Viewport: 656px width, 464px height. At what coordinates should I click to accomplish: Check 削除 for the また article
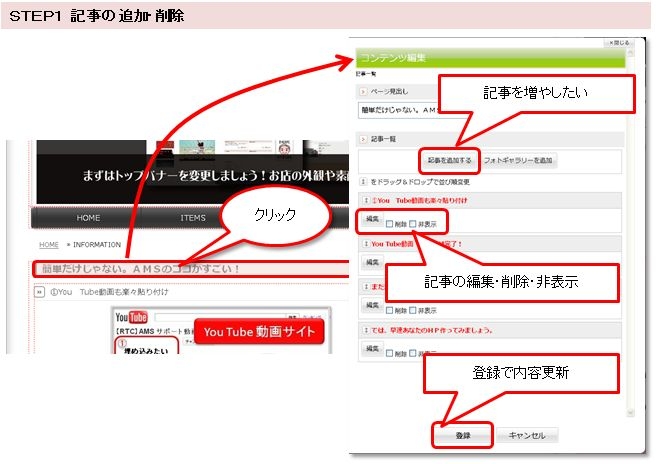(x=390, y=310)
